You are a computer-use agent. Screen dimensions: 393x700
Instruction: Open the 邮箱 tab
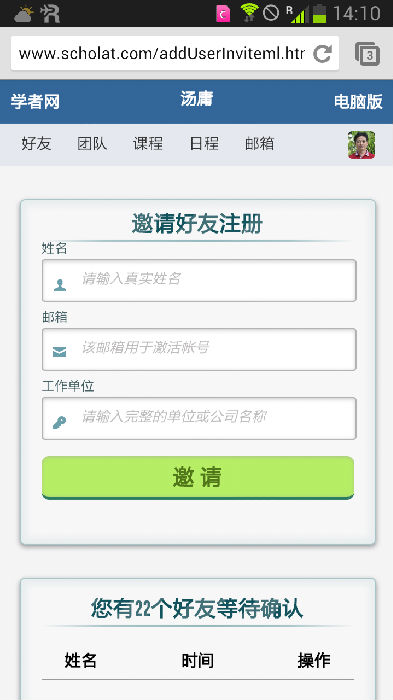[259, 144]
